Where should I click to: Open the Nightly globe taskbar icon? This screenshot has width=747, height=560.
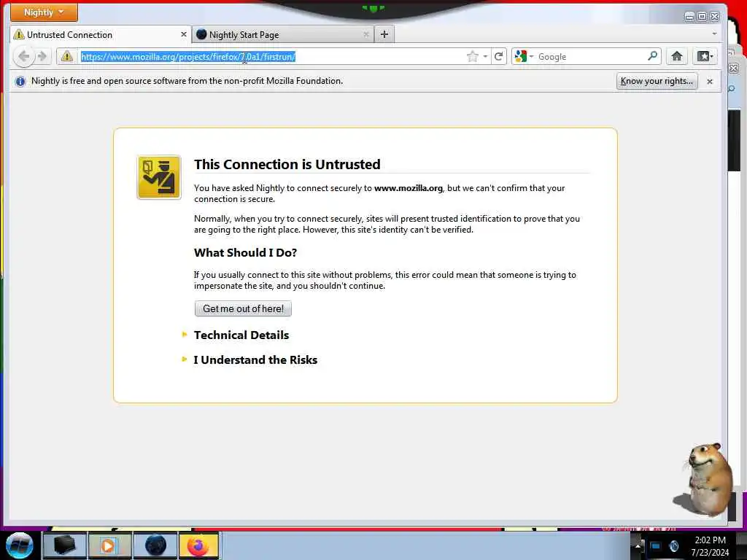pos(155,545)
